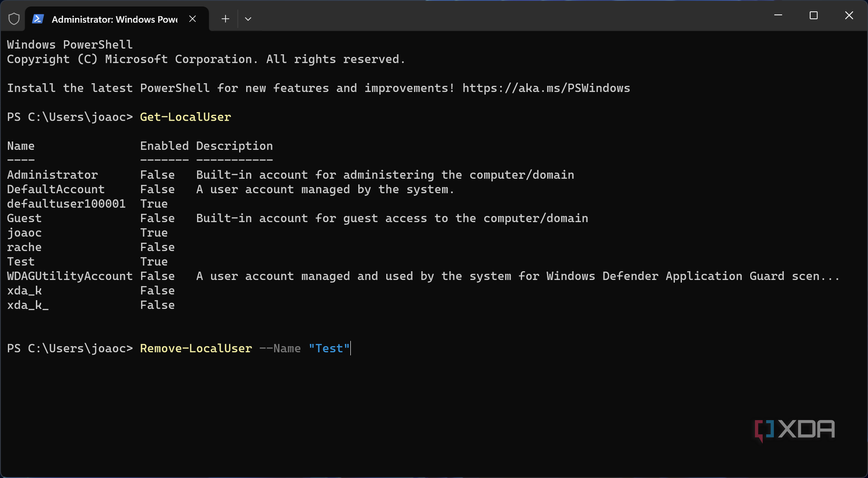Image resolution: width=868 pixels, height=478 pixels.
Task: Click the Name column header
Action: [21, 146]
